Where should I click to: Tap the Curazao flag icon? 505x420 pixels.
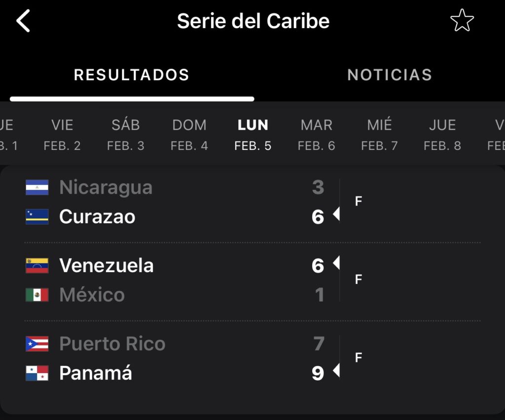pyautogui.click(x=37, y=216)
